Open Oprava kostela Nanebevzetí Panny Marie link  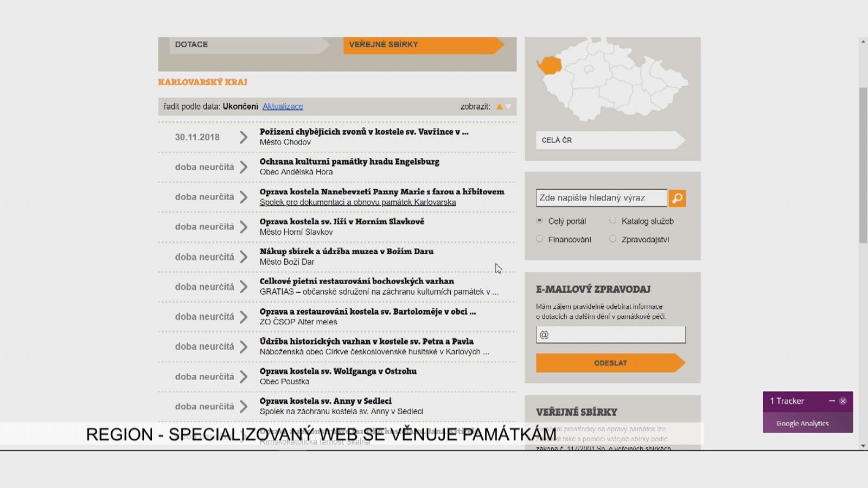pos(382,191)
